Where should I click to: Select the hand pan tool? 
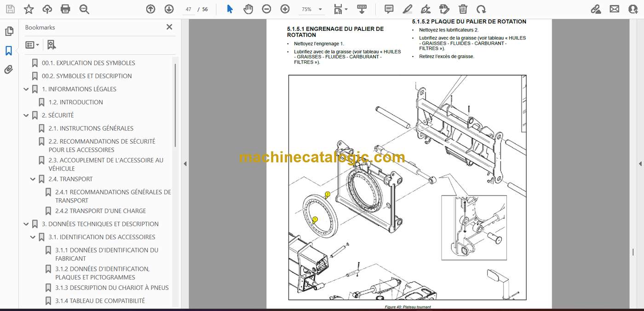pyautogui.click(x=248, y=9)
